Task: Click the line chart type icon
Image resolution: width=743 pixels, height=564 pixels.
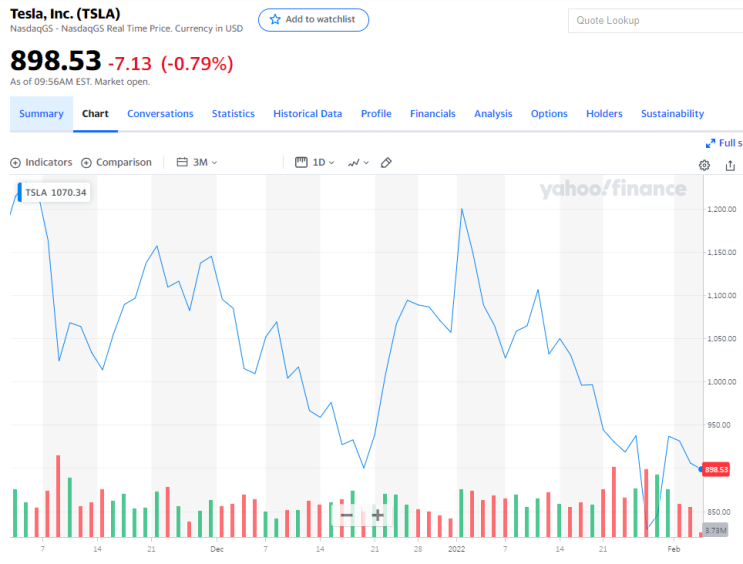Action: click(353, 163)
